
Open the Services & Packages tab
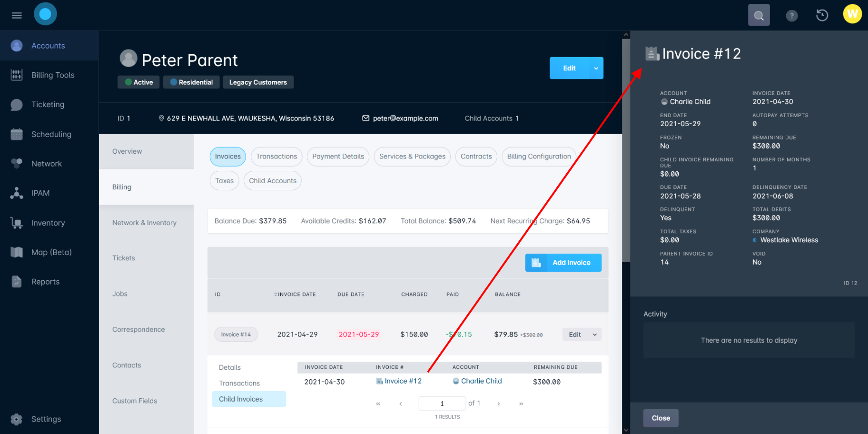412,157
